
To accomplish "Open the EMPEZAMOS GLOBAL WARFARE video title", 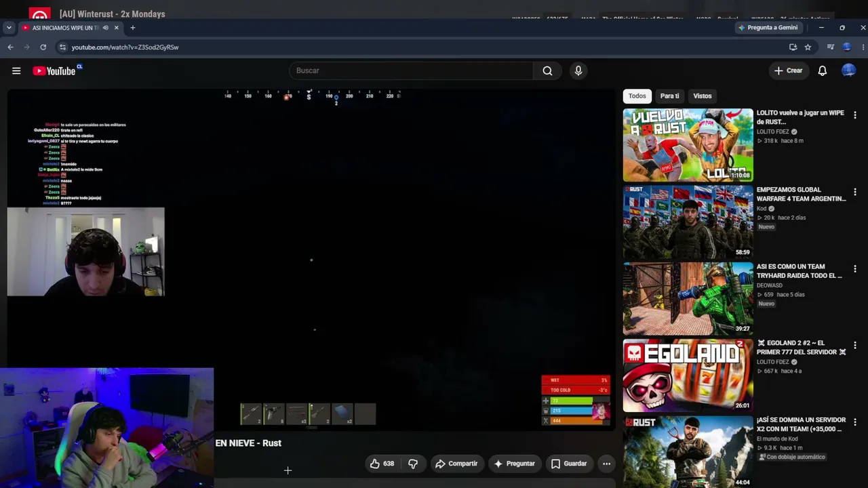I will click(801, 195).
